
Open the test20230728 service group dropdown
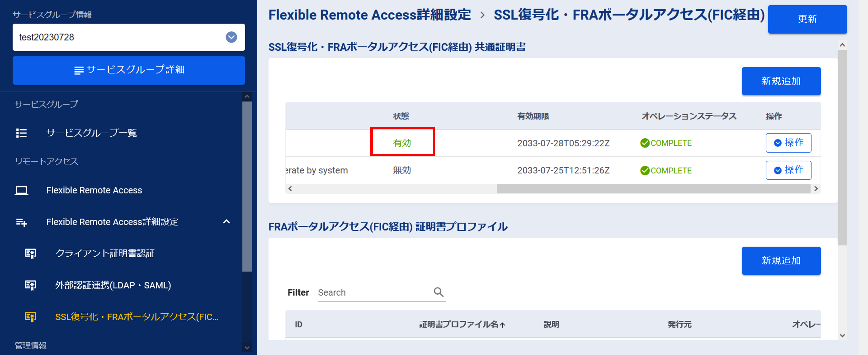(231, 37)
